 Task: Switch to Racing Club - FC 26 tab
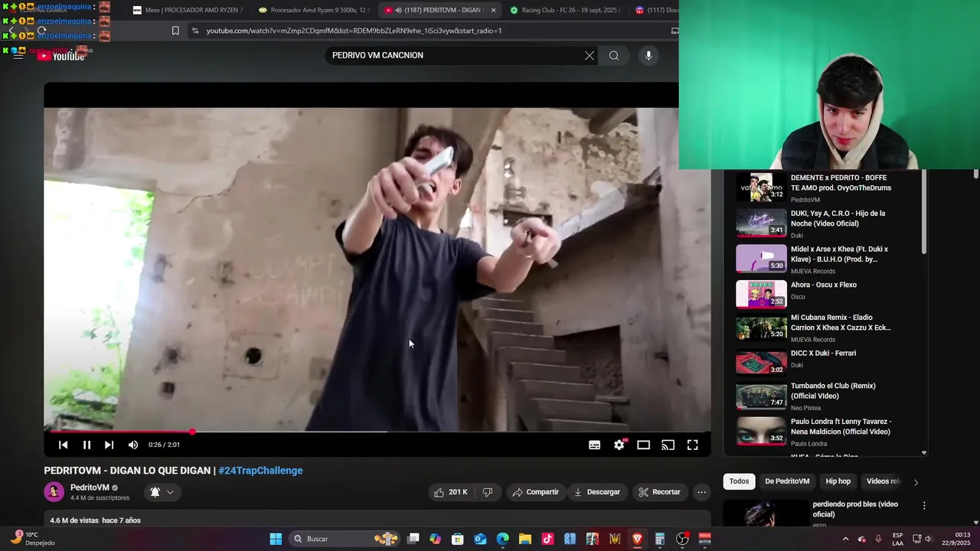pos(563,10)
